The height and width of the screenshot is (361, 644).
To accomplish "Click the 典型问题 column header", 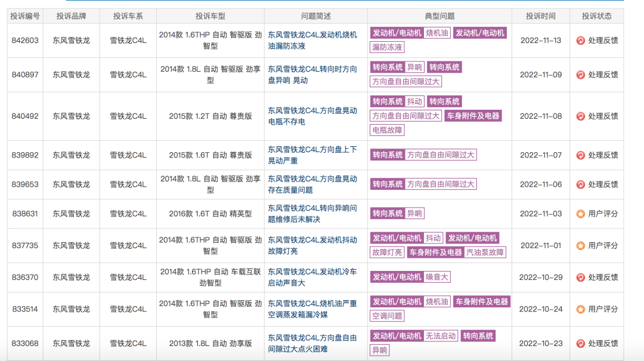I will pyautogui.click(x=439, y=16).
